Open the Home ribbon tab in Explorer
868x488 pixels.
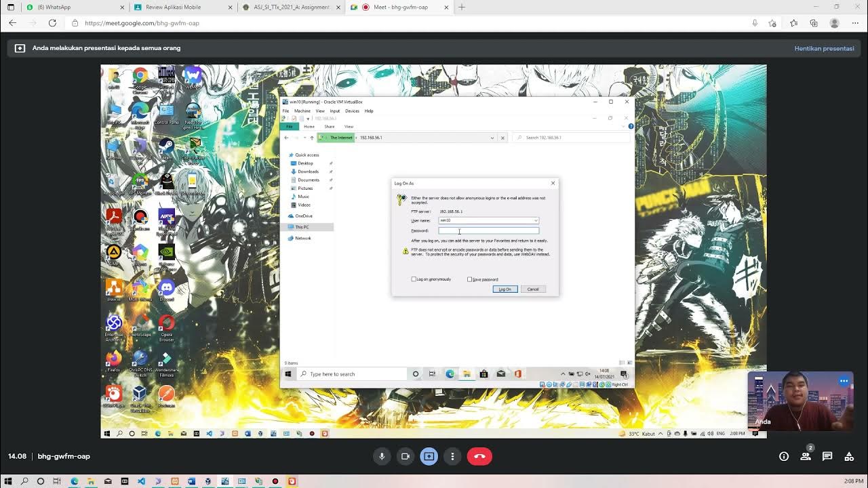coord(309,126)
